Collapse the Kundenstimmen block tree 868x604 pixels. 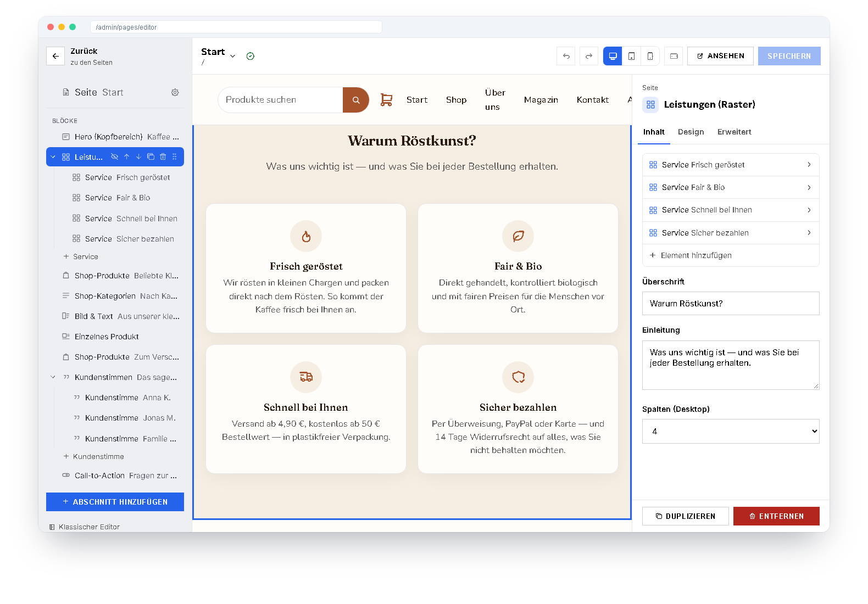[x=53, y=377]
